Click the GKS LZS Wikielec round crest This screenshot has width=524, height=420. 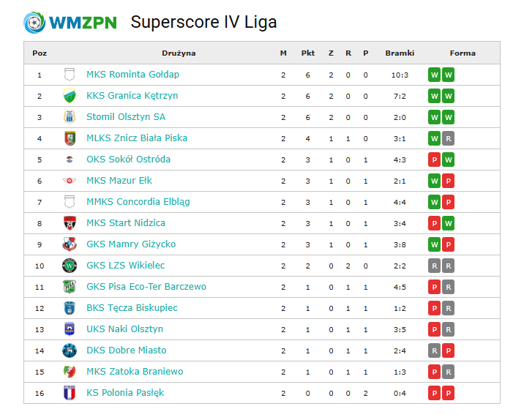tap(70, 266)
